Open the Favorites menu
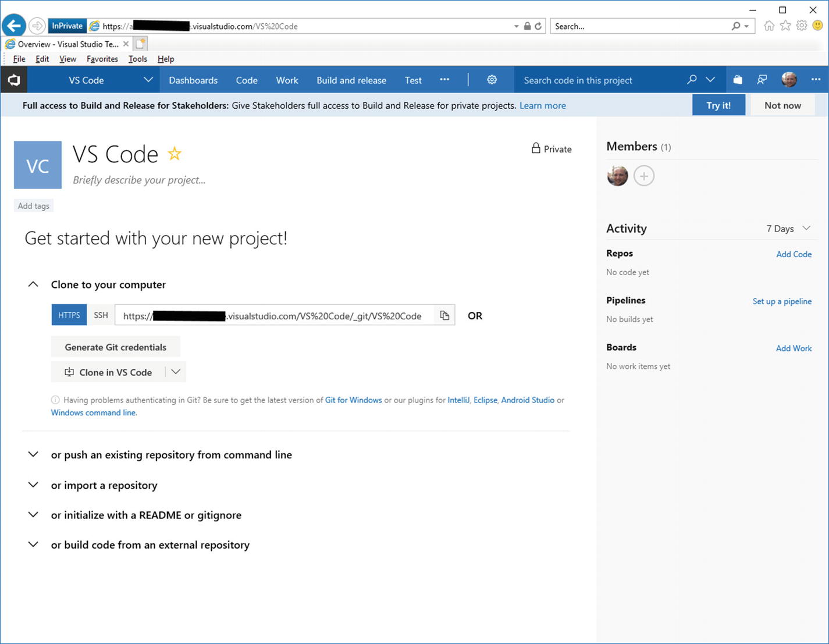829x644 pixels. (x=102, y=59)
